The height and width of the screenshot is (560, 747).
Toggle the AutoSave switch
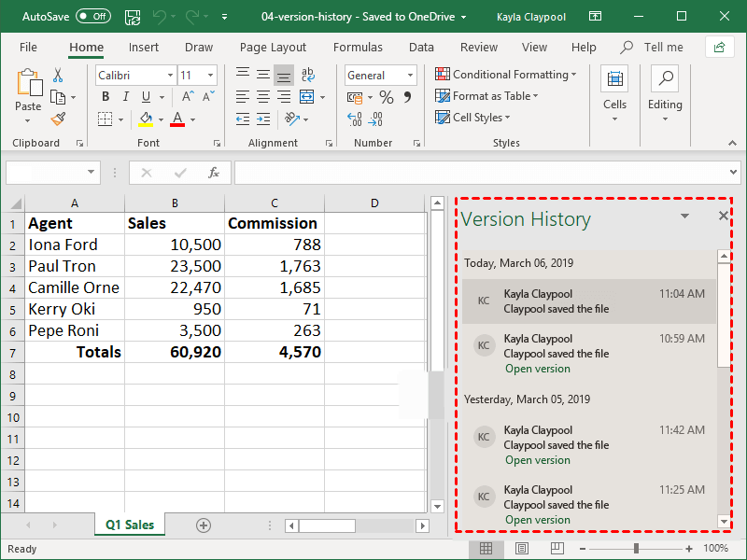[x=92, y=17]
